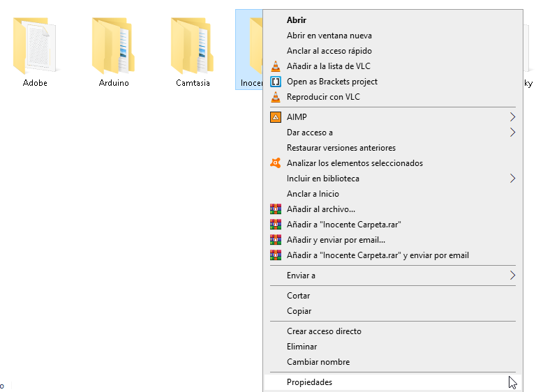Select the highlighted Inocente Carpeta folder
Screen dimensions: 536x392
point(249,50)
